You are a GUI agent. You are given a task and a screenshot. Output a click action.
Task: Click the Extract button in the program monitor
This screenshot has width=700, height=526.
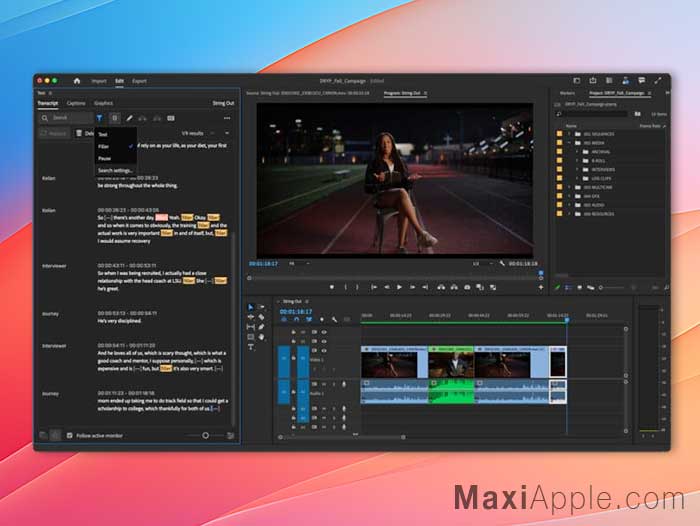[x=454, y=287]
